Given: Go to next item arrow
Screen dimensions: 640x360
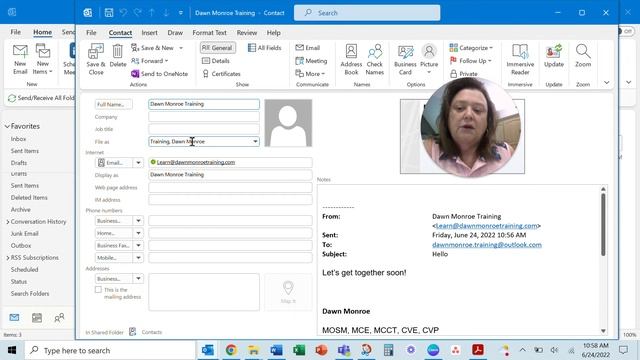Looking at the screenshot, I should coord(166,13).
